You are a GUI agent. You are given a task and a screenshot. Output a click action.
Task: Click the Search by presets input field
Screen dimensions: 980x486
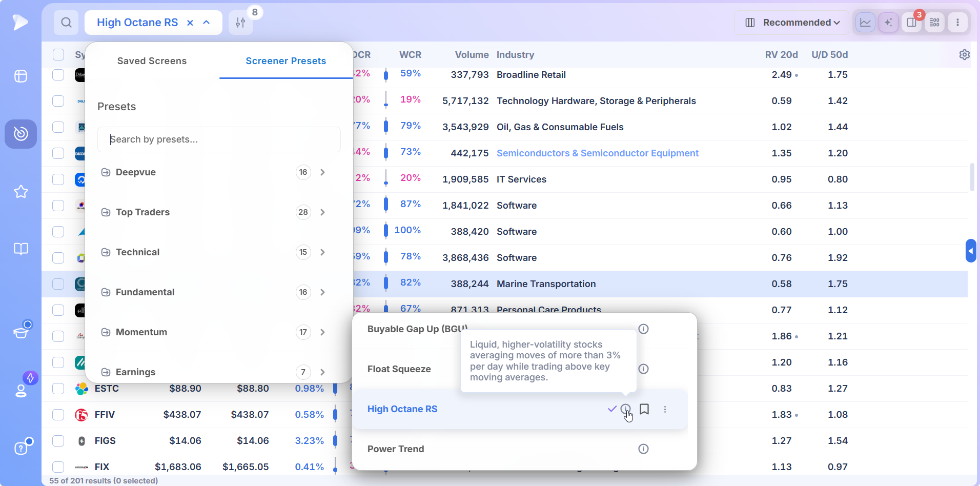click(x=219, y=139)
